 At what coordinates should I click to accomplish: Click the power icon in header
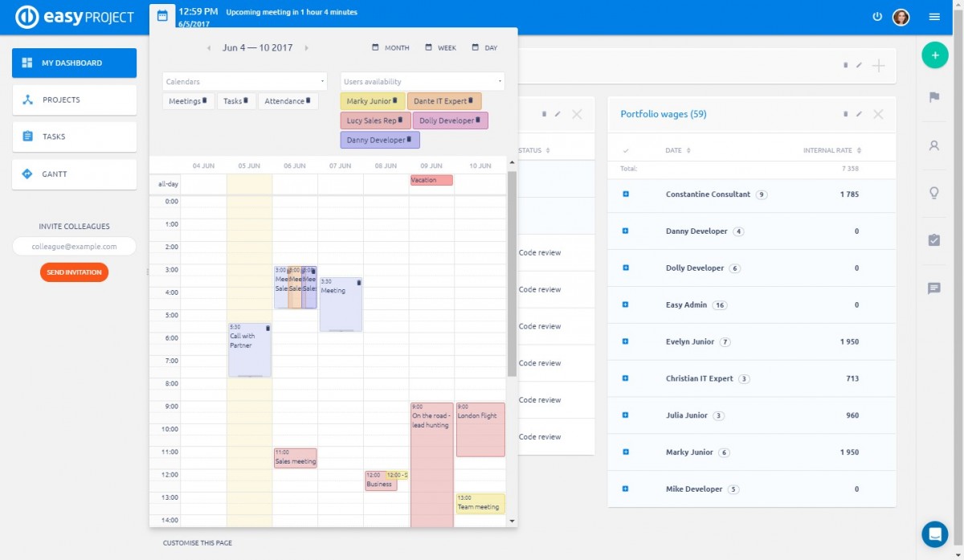point(876,17)
